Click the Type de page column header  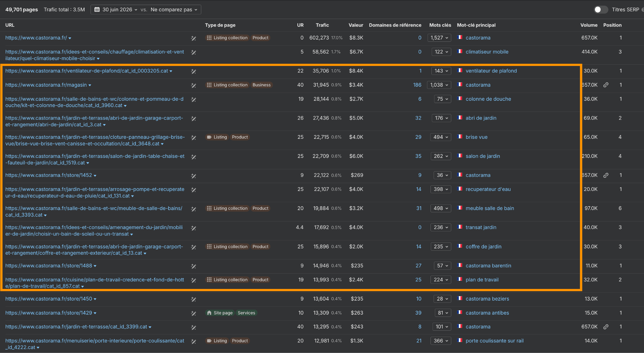pyautogui.click(x=220, y=25)
